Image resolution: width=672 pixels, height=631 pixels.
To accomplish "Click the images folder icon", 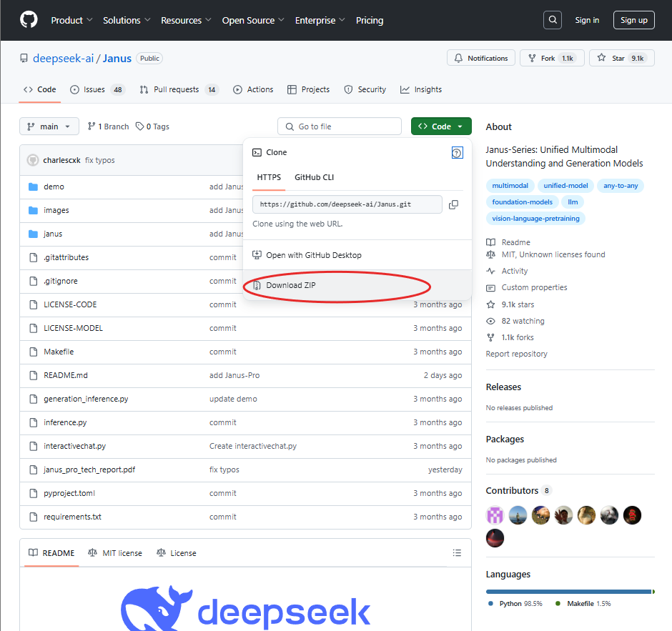I will [x=33, y=210].
